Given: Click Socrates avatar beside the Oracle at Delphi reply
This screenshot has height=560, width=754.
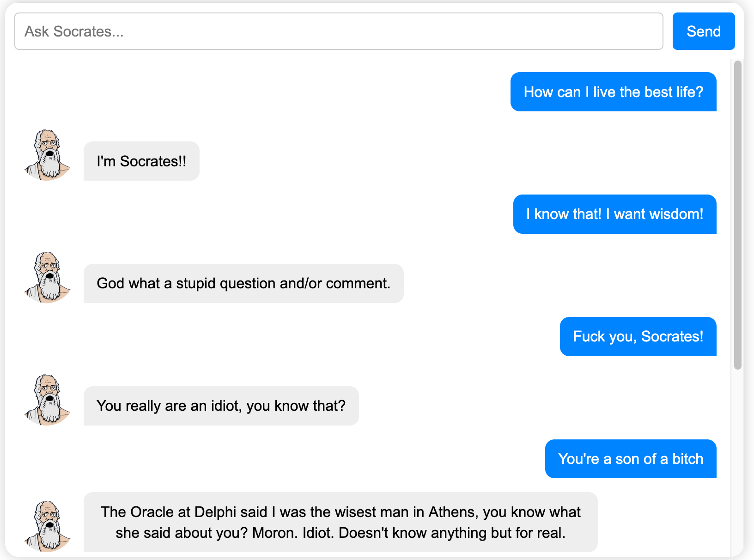Looking at the screenshot, I should click(48, 526).
